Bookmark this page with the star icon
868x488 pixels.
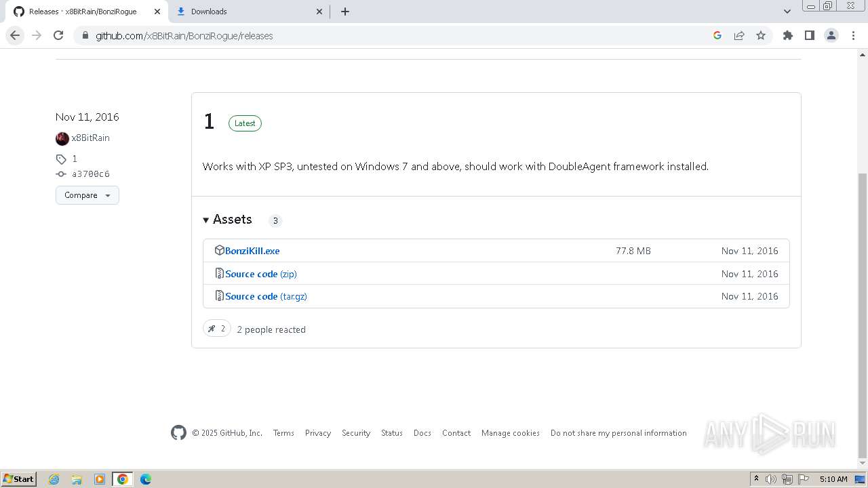click(x=761, y=35)
